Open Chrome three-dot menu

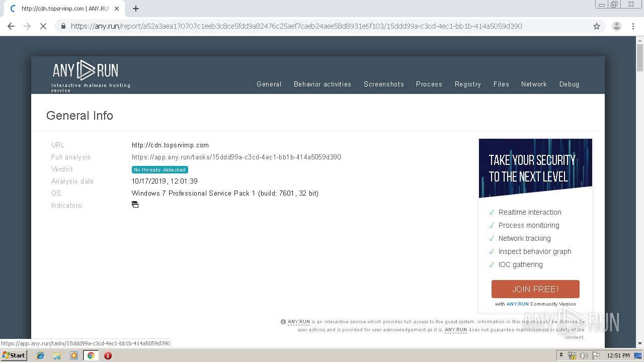click(633, 26)
